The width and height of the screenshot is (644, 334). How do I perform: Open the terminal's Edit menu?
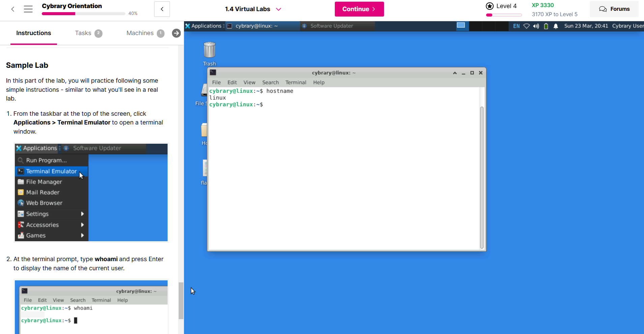pyautogui.click(x=232, y=82)
